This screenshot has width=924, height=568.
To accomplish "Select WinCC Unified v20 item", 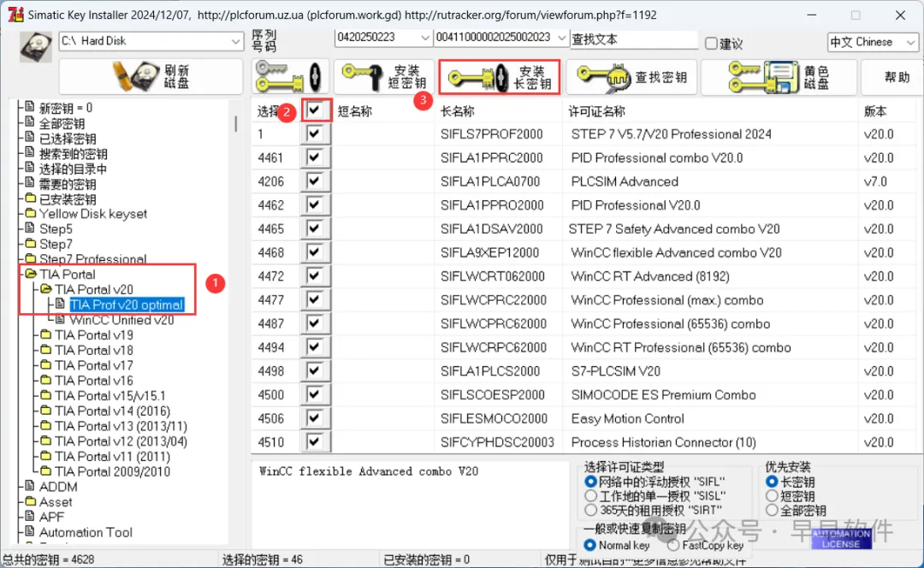I will click(121, 320).
